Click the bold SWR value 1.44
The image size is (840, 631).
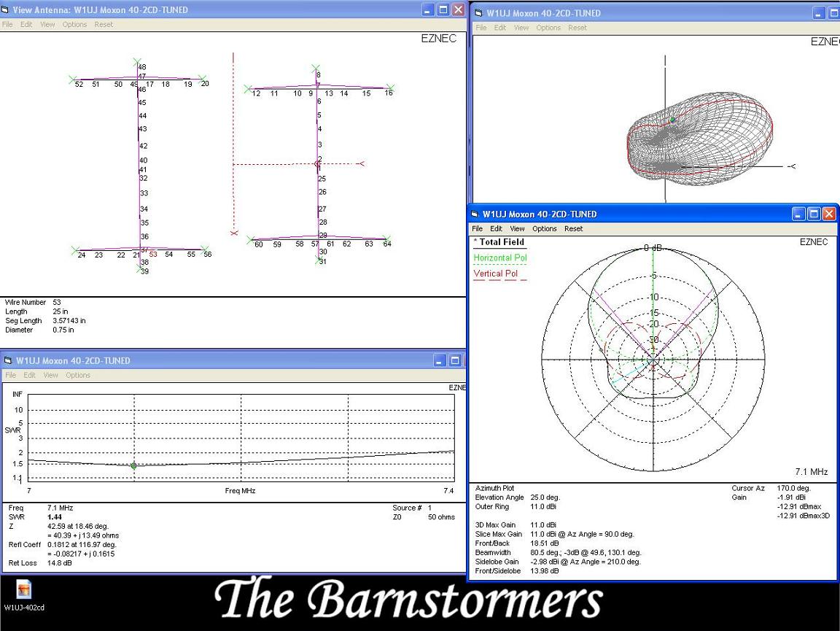[55, 517]
